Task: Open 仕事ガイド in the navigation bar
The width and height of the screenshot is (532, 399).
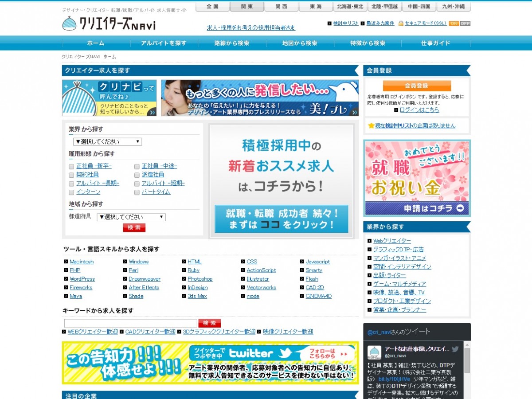Action: [x=435, y=43]
